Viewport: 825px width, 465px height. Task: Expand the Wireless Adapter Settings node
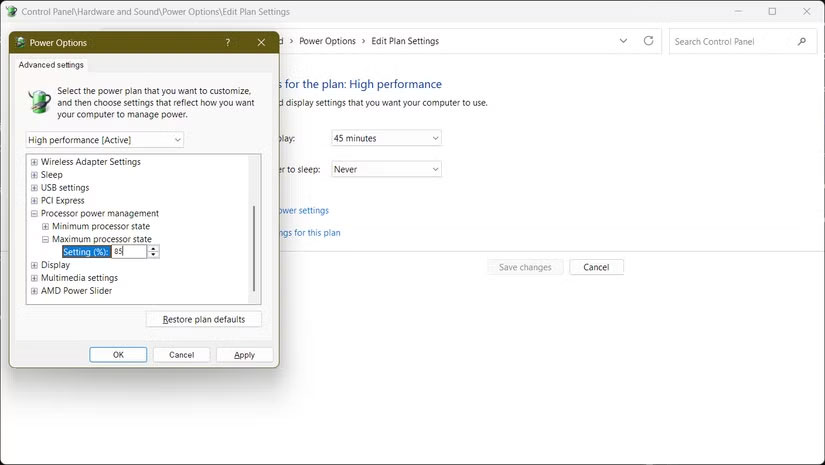(x=34, y=162)
